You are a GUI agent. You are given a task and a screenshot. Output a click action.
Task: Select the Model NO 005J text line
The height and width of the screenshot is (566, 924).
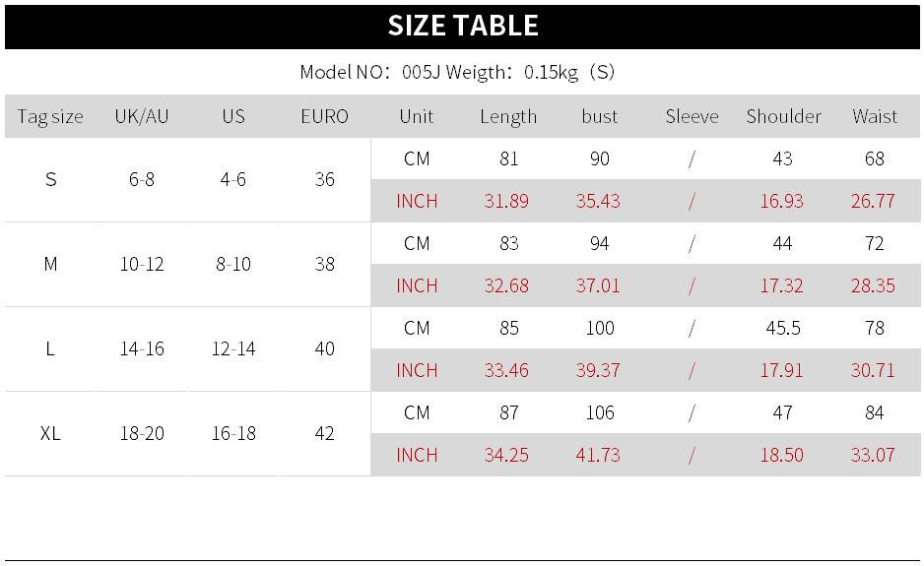(x=457, y=72)
